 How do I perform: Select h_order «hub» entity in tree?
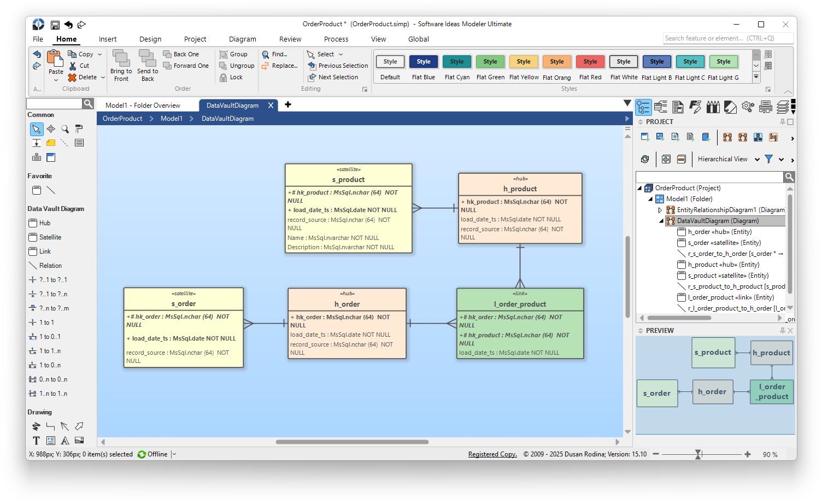point(720,232)
